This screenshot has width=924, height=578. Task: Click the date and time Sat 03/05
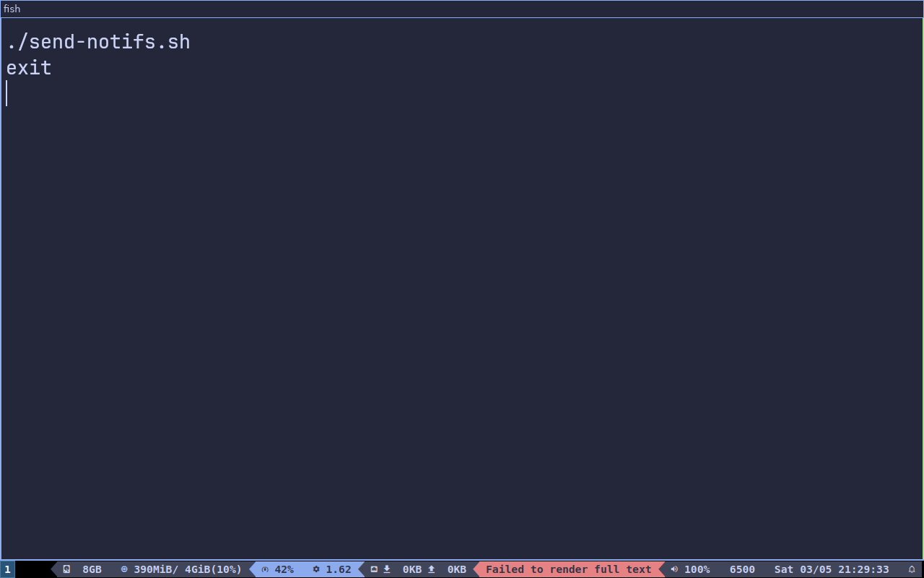tap(832, 569)
